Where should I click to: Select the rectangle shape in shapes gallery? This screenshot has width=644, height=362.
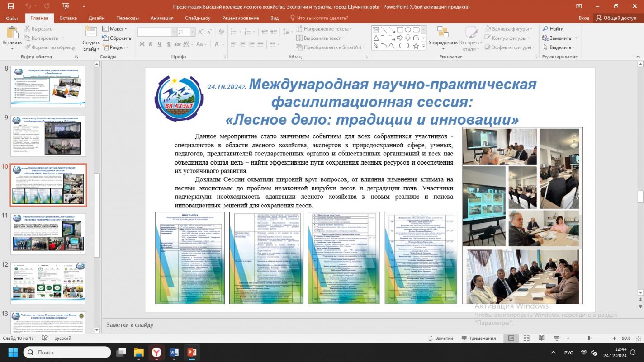tap(399, 30)
